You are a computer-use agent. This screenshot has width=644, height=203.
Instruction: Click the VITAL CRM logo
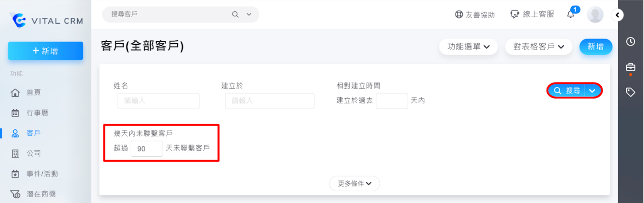(x=46, y=20)
